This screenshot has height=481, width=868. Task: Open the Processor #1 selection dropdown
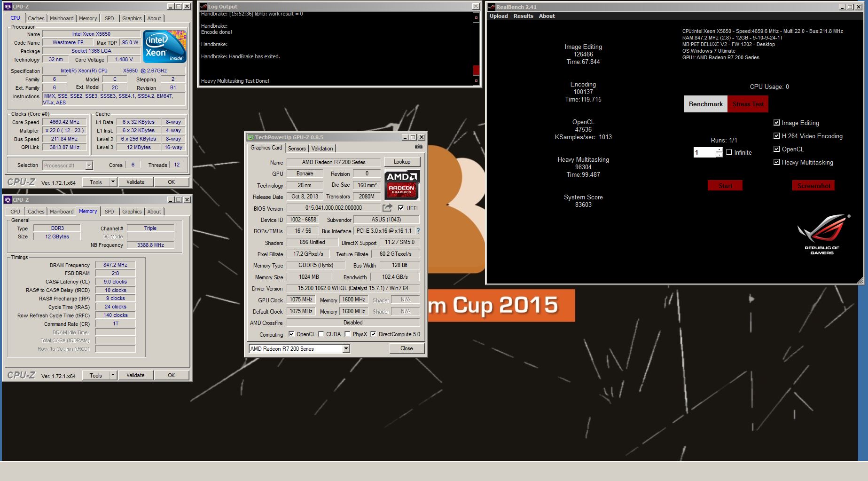[x=89, y=166]
